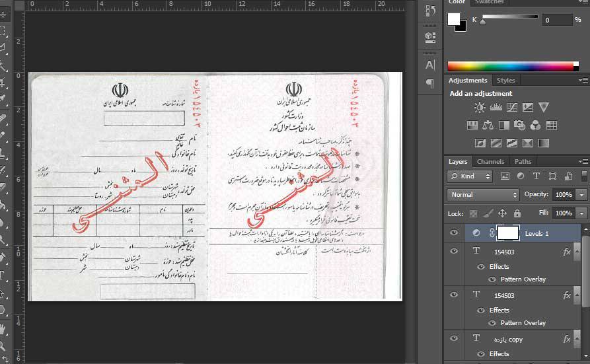Open the cube-shaped collapsed panel icon
Viewport: 590px width, 364px height.
430,37
